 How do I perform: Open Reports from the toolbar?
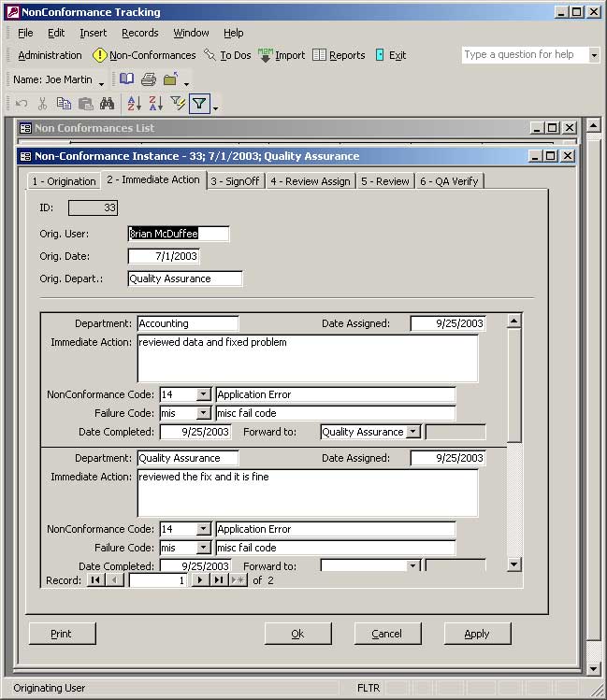pos(339,55)
